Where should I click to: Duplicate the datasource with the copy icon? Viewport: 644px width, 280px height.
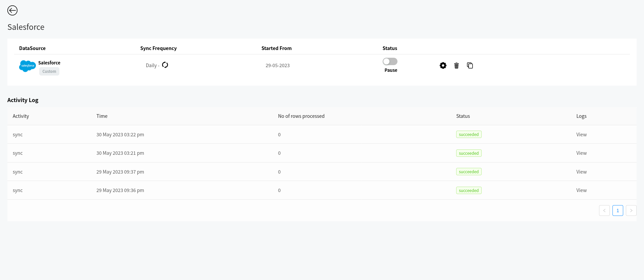point(470,65)
